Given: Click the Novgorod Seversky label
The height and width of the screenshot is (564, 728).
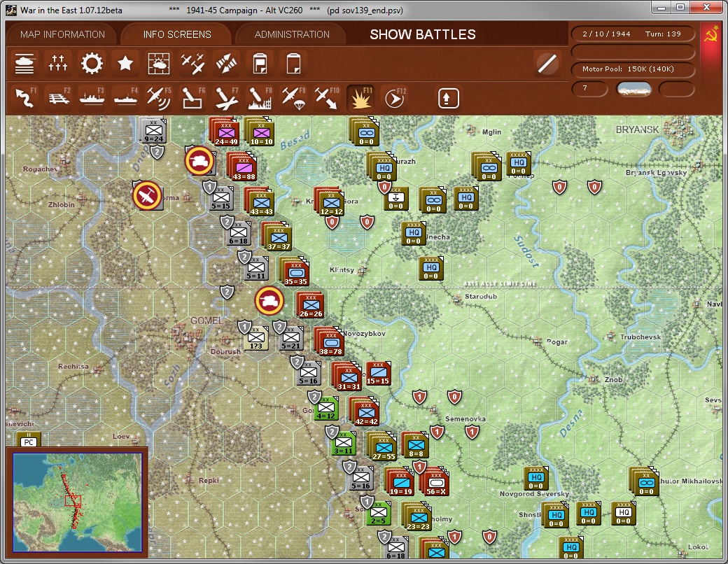Looking at the screenshot, I should coord(534,493).
